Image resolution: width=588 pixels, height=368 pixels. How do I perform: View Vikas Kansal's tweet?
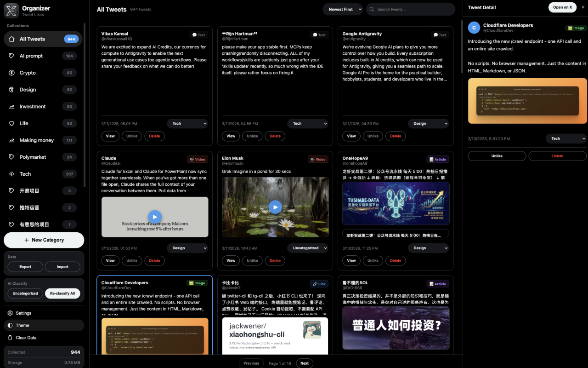coord(110,136)
